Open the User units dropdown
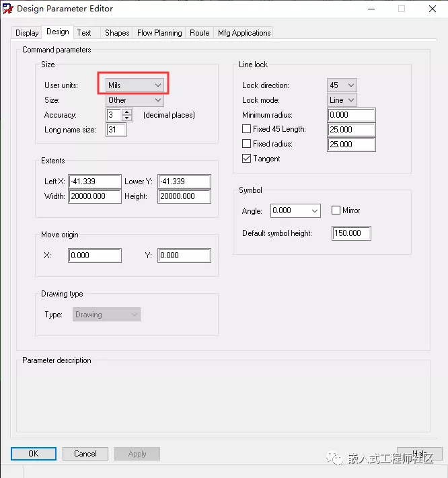 pyautogui.click(x=135, y=85)
